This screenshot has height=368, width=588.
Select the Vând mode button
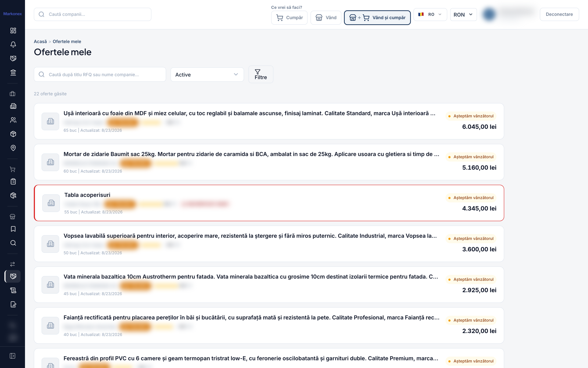click(326, 18)
